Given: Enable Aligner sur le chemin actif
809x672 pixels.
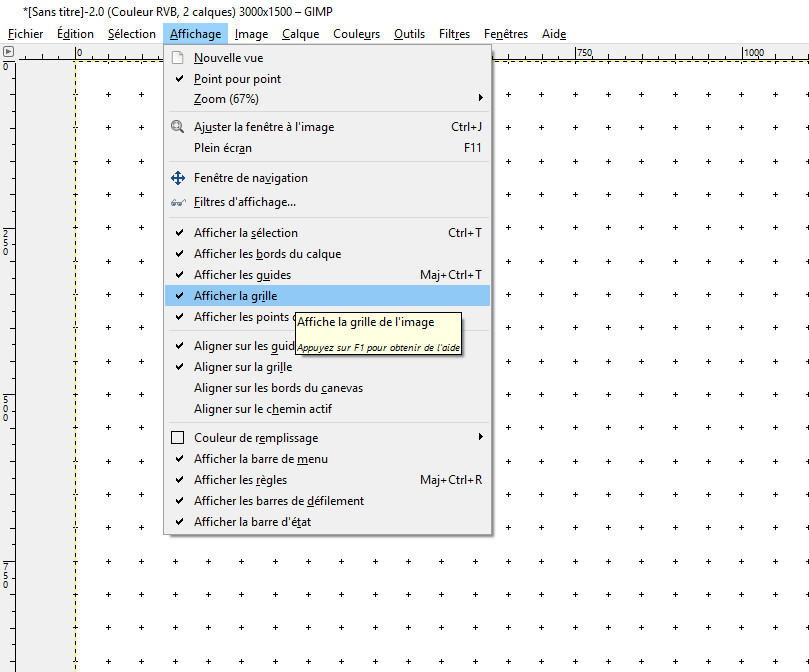Looking at the screenshot, I should point(327,409).
